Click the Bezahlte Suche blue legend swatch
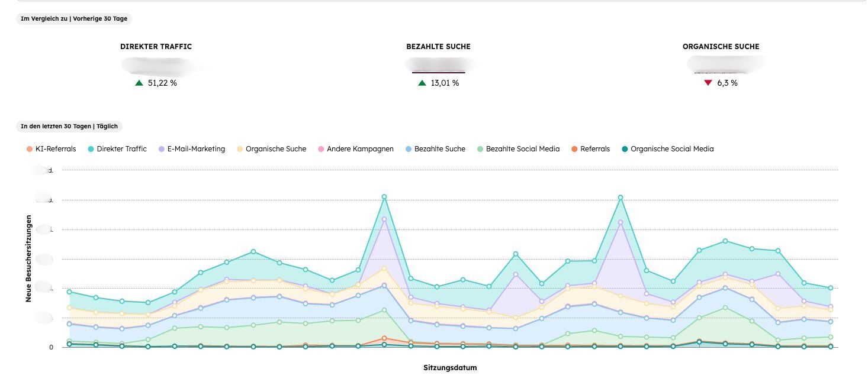Screen dimensions: 868x385 pos(408,149)
